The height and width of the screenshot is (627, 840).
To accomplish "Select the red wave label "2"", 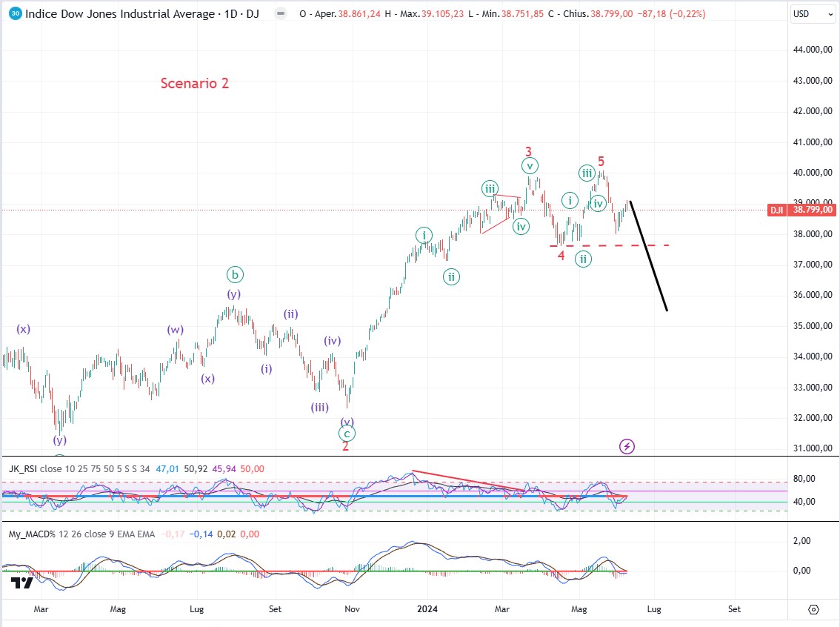I will coord(345,446).
